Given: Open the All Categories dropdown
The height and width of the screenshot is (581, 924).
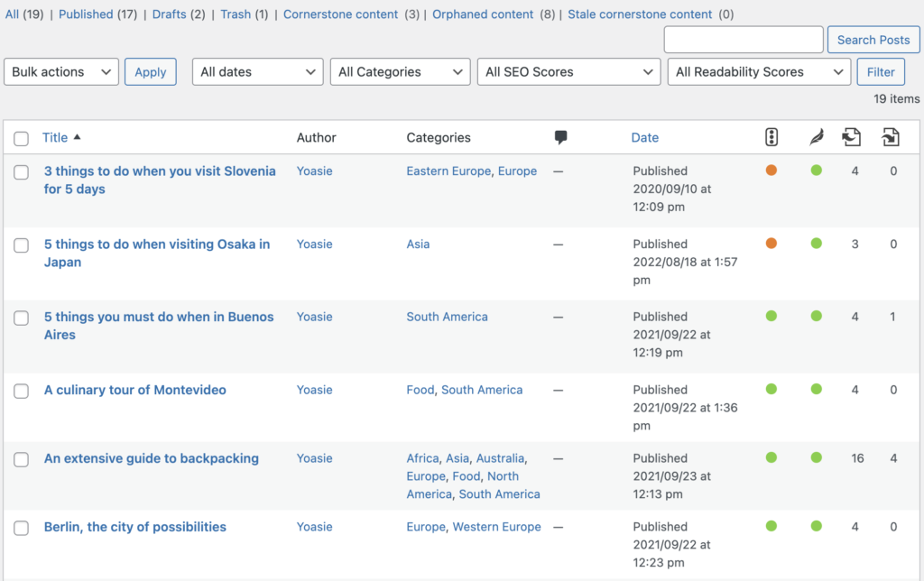Looking at the screenshot, I should click(400, 71).
